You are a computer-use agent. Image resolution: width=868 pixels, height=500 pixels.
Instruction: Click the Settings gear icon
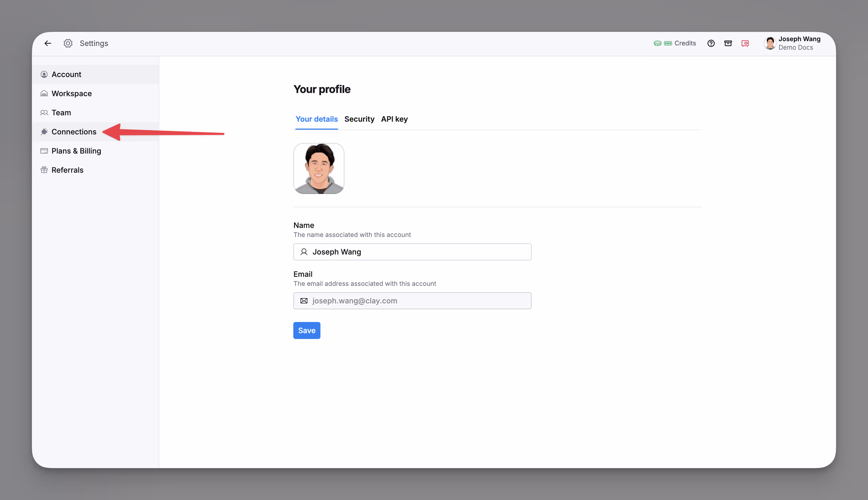(68, 43)
